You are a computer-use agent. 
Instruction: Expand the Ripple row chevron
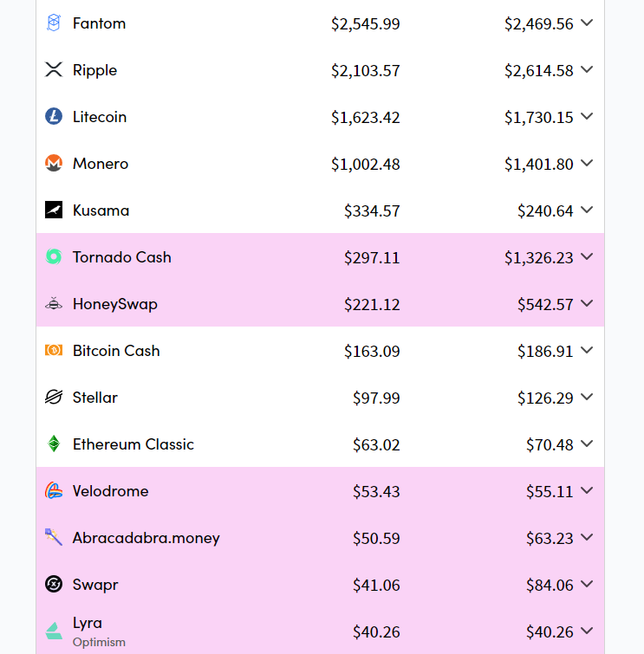pos(587,69)
